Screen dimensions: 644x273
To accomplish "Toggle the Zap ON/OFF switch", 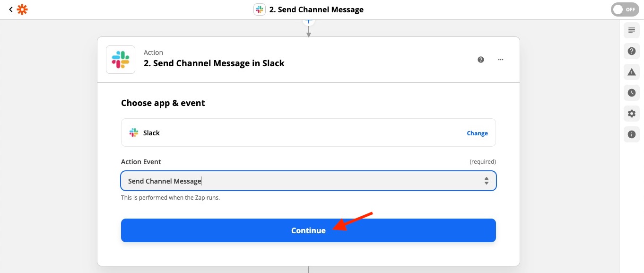I will pyautogui.click(x=625, y=9).
